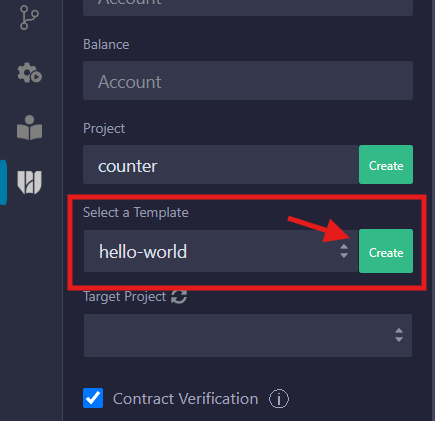Click refresh icon beside Target Project
The height and width of the screenshot is (421, 435).
tap(179, 296)
